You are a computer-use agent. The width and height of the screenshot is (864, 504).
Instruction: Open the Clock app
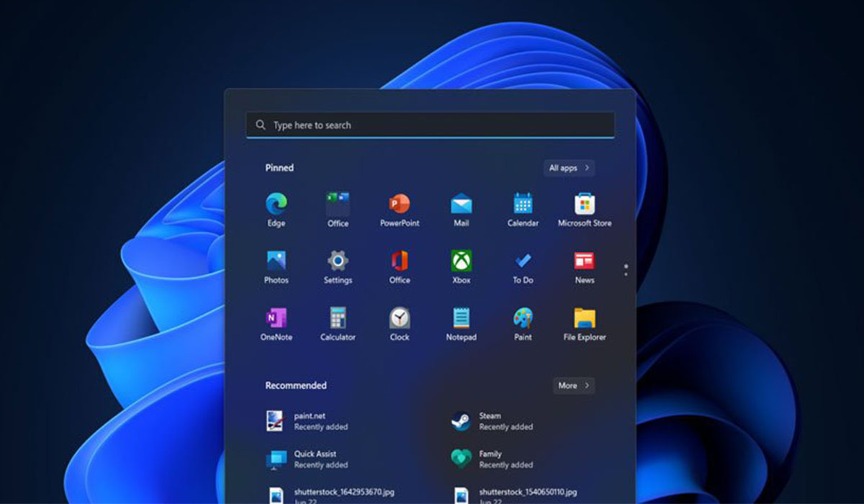click(x=400, y=324)
